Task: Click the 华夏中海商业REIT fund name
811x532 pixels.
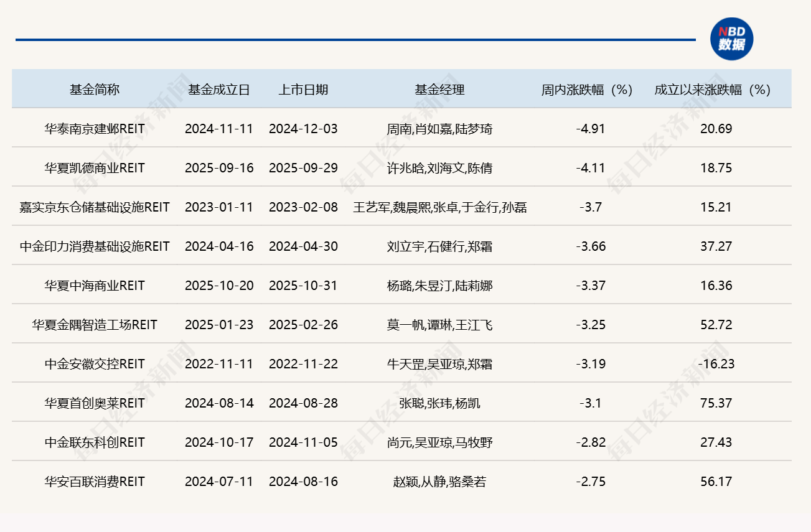Action: pos(95,286)
